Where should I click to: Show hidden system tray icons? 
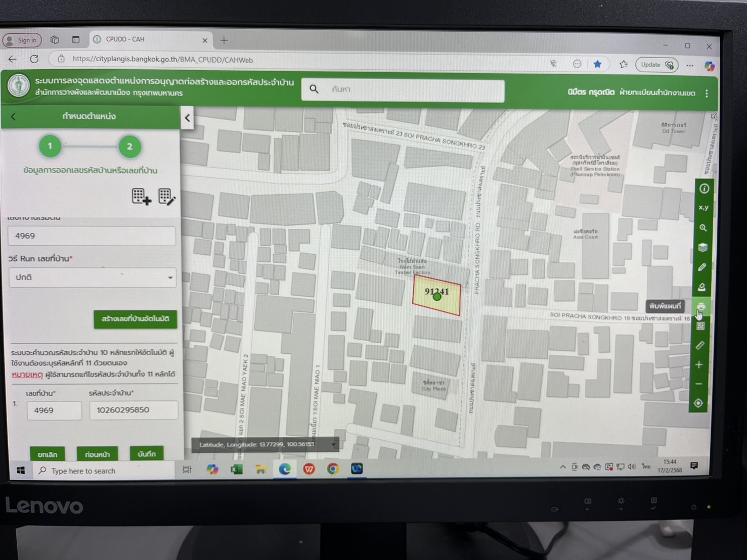(562, 467)
